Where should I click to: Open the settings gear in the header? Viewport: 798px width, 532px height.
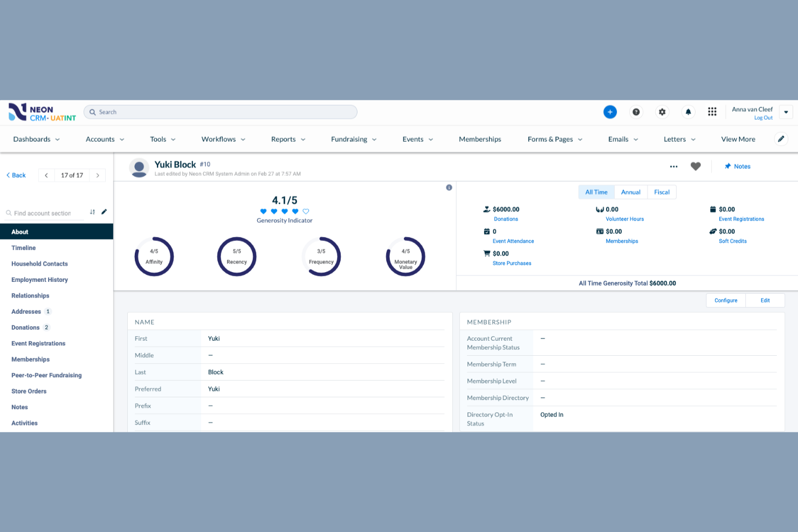click(x=662, y=112)
